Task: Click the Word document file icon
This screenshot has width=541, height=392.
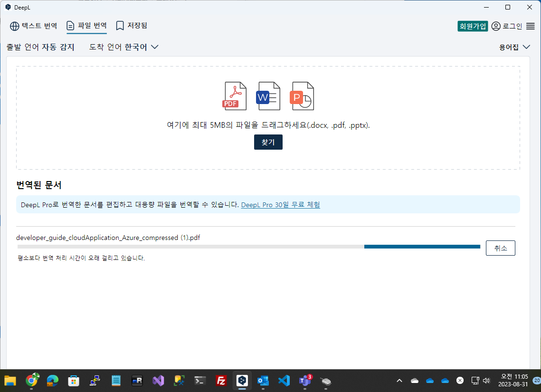Action: 268,96
